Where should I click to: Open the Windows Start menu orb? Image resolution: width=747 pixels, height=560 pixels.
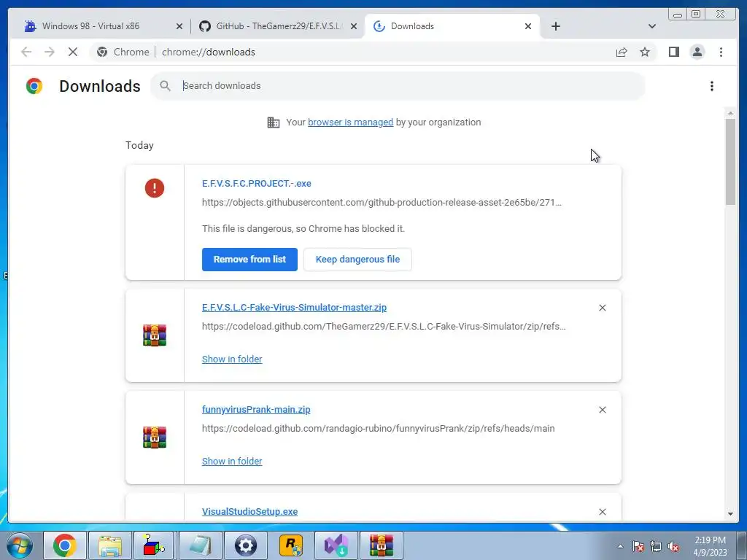[19, 545]
